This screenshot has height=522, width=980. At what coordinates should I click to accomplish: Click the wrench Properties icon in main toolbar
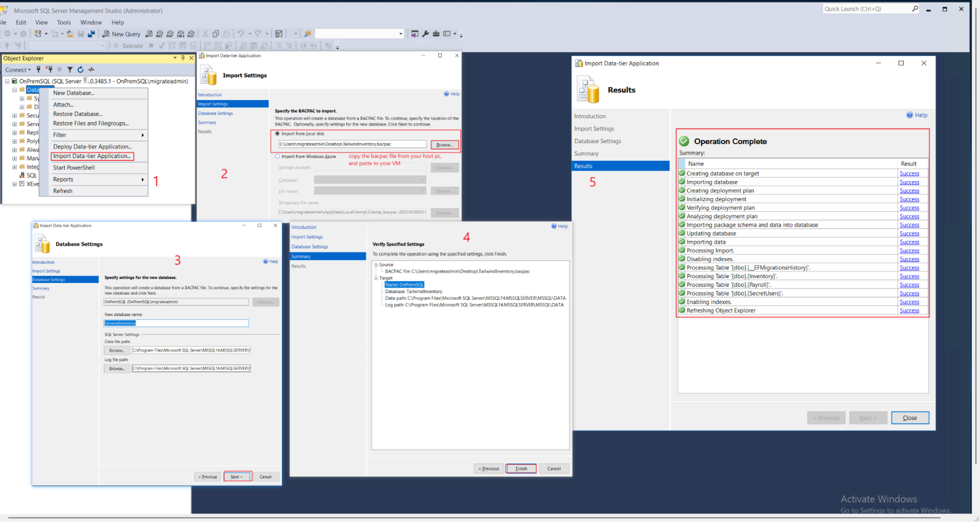click(x=426, y=34)
